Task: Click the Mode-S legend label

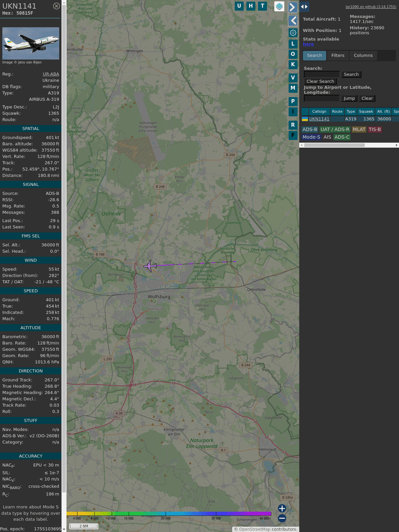Action: click(311, 137)
